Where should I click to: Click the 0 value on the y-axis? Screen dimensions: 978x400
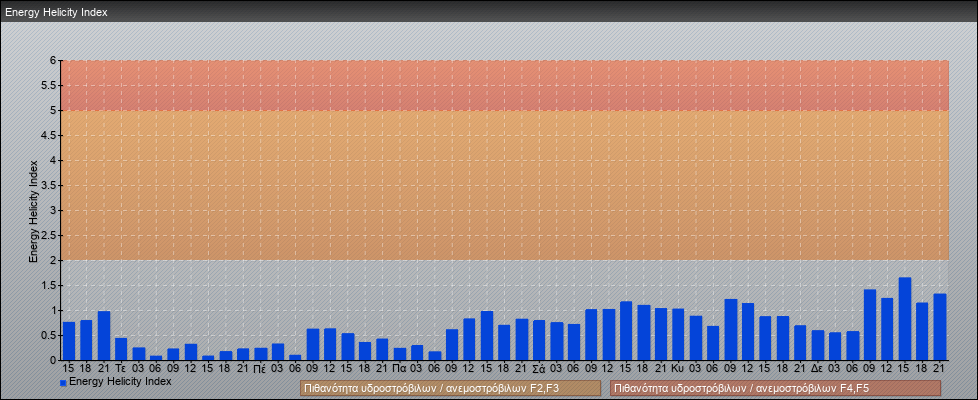(53, 360)
